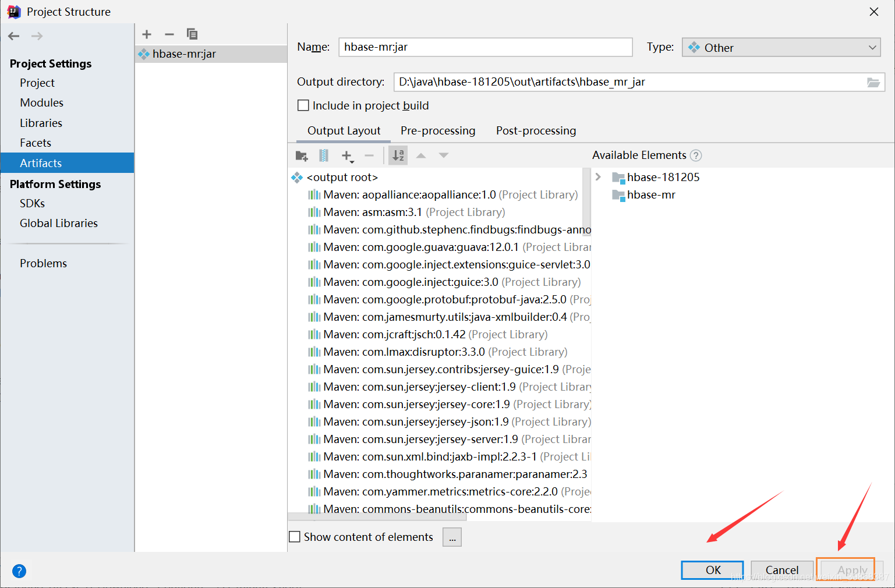Open Project settings page

[x=37, y=83]
